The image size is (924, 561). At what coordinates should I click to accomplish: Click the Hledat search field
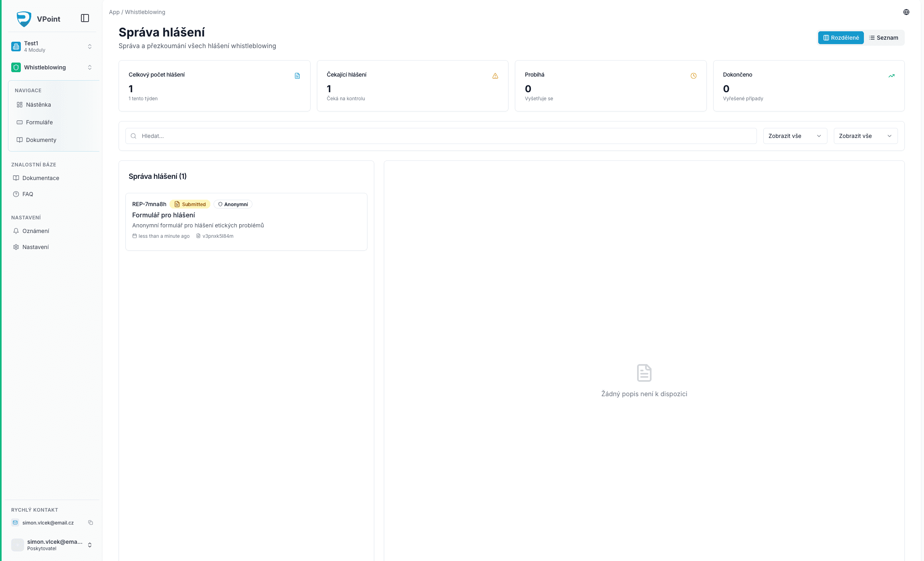coord(441,136)
